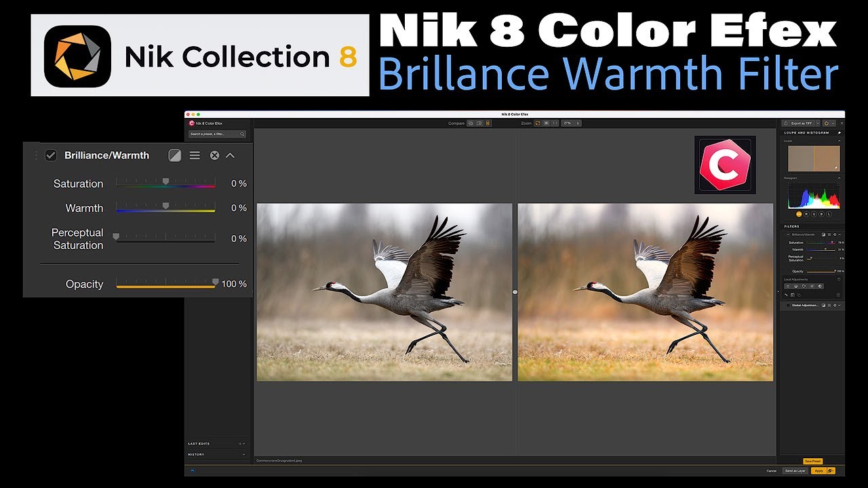The image size is (868, 488).
Task: Click the Saturation 0 % value in enlarged panel
Action: pos(239,184)
